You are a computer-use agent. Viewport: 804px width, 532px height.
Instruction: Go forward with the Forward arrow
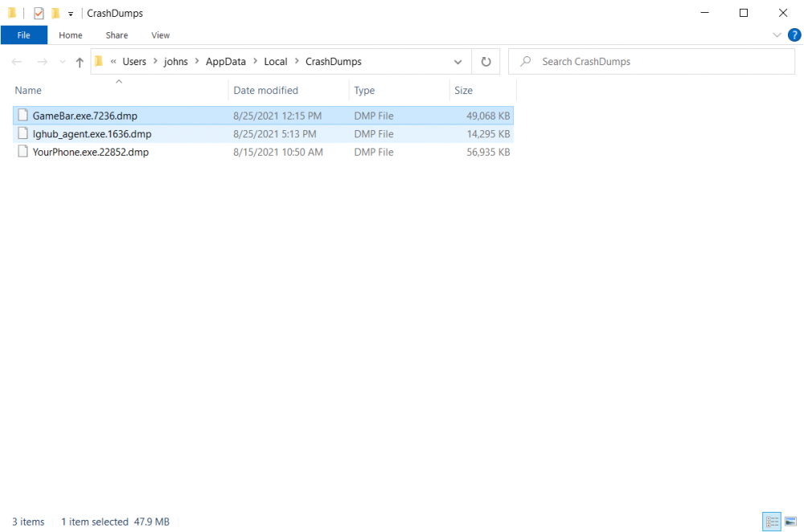[x=42, y=62]
